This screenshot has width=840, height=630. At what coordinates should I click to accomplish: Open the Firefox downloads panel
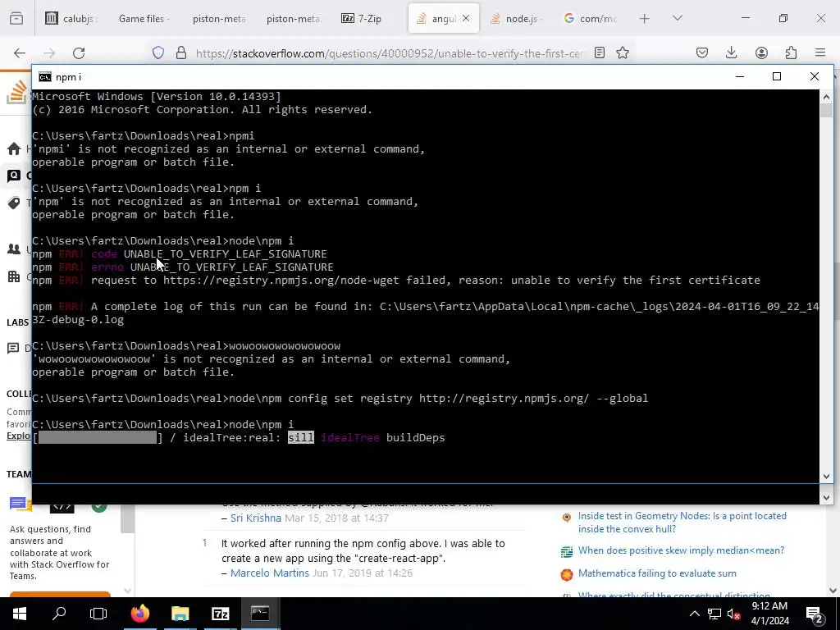point(731,52)
